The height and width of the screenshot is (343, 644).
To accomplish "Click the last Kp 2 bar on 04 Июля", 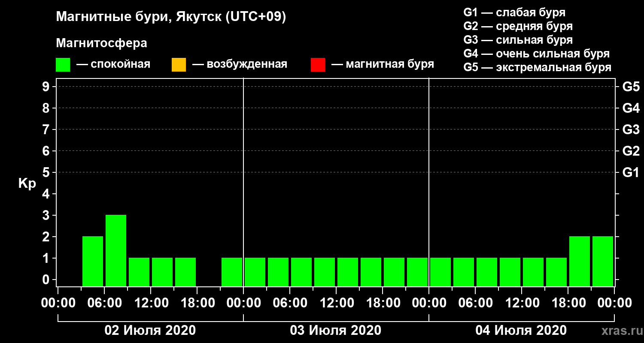I will pos(603,261).
